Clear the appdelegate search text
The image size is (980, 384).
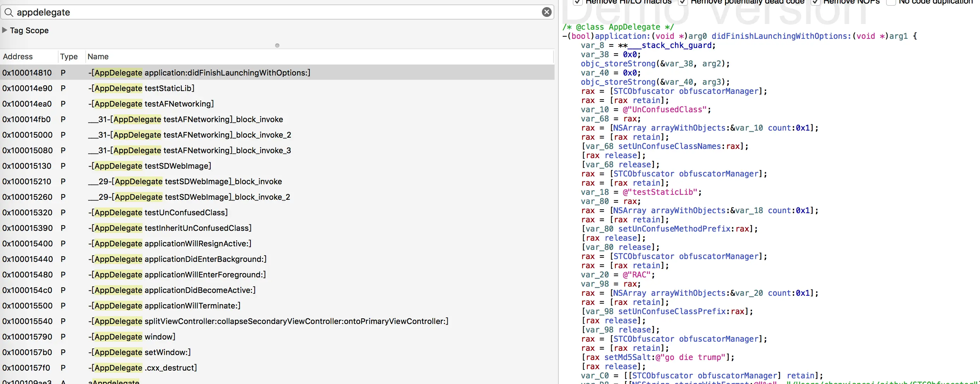pyautogui.click(x=546, y=12)
